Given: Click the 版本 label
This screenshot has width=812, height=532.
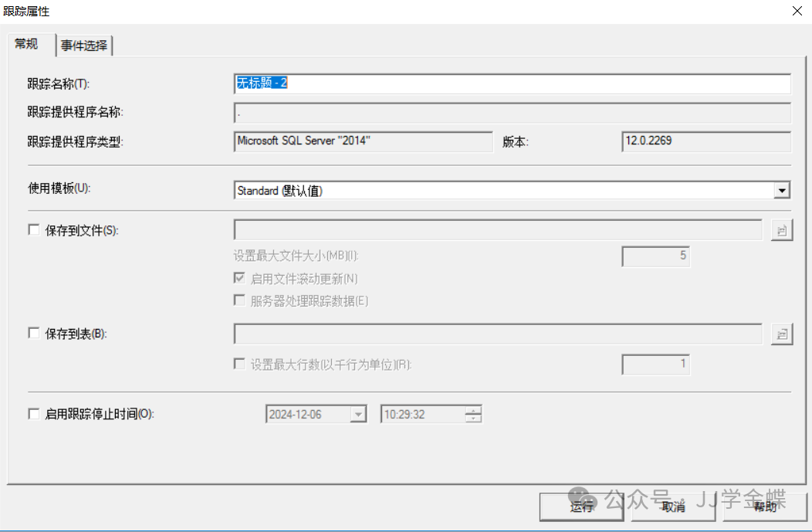Looking at the screenshot, I should 516,142.
